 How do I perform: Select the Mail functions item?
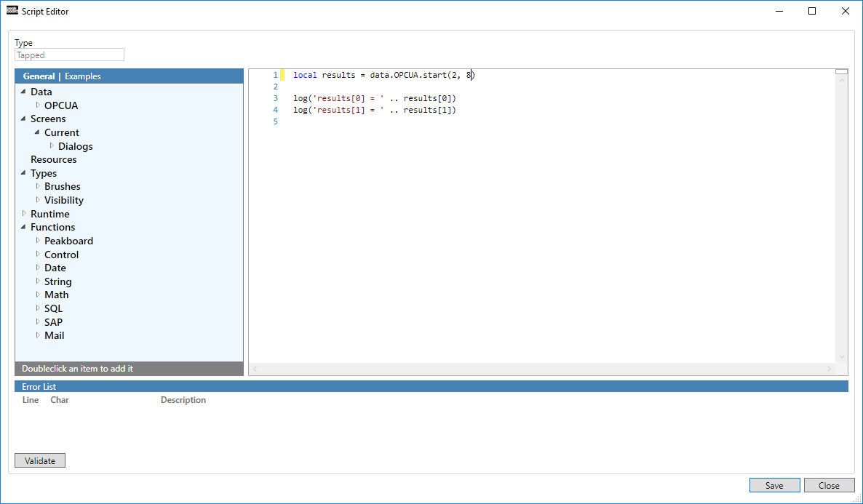(54, 335)
